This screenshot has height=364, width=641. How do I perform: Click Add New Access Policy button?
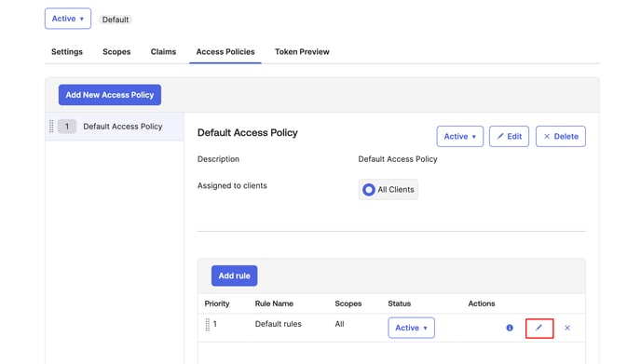[x=110, y=95]
